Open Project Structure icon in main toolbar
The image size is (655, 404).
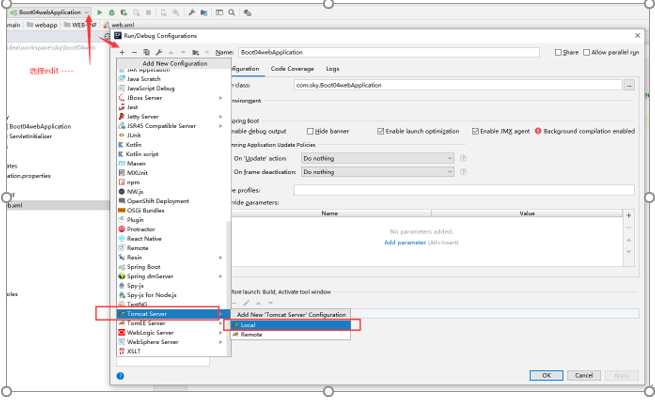click(x=204, y=13)
